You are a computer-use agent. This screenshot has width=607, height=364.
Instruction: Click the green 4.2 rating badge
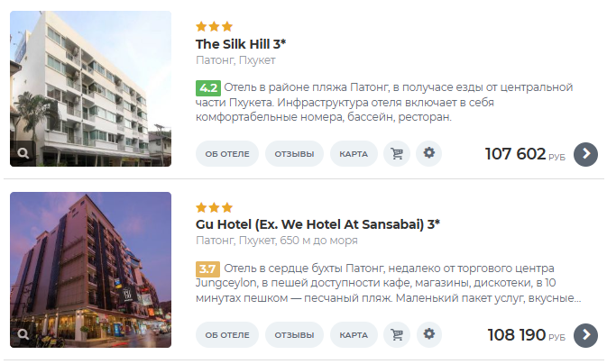208,87
